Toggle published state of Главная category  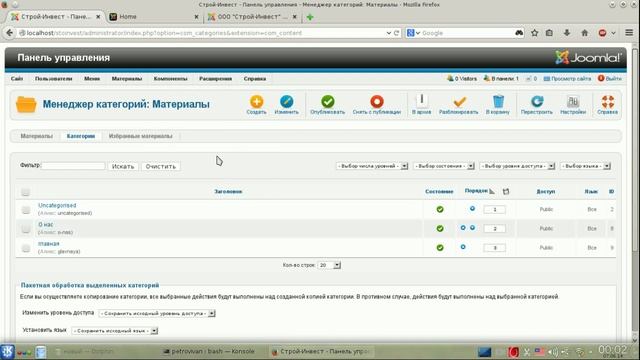pos(440,248)
